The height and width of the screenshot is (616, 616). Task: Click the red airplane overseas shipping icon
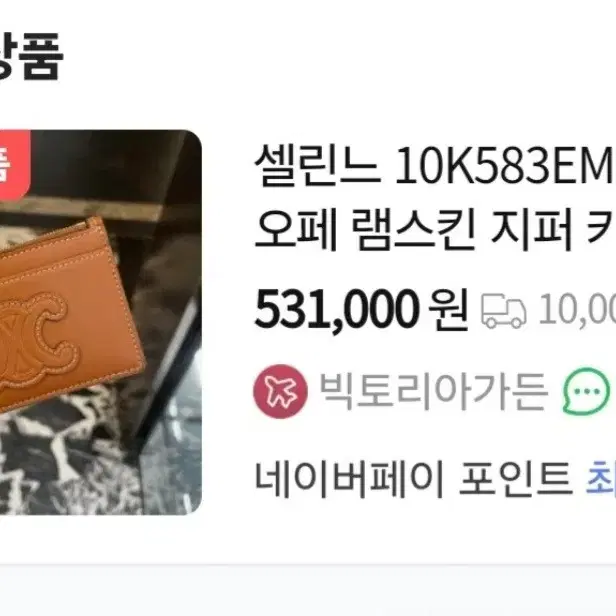tap(280, 391)
